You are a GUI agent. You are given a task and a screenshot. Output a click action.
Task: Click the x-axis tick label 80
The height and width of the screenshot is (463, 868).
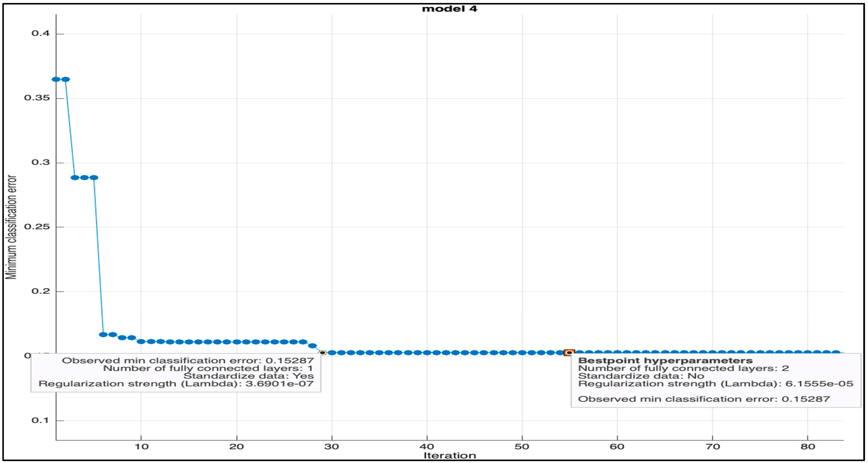tap(808, 447)
